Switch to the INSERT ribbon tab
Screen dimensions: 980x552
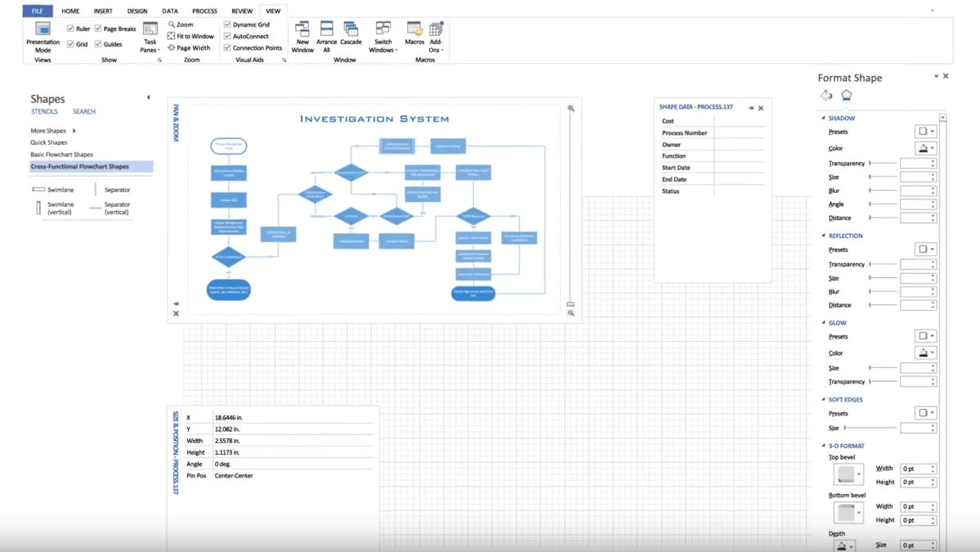click(x=103, y=11)
